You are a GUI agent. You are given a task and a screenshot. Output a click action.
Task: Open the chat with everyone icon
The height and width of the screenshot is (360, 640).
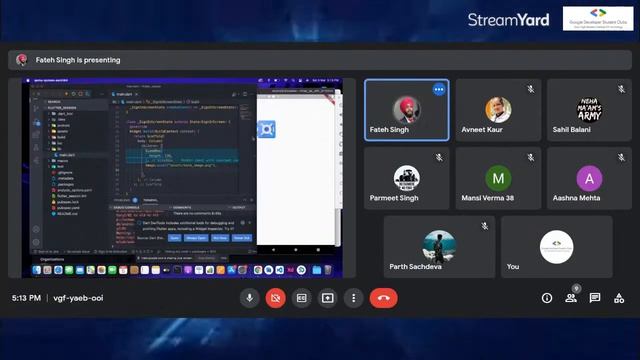coord(595,298)
